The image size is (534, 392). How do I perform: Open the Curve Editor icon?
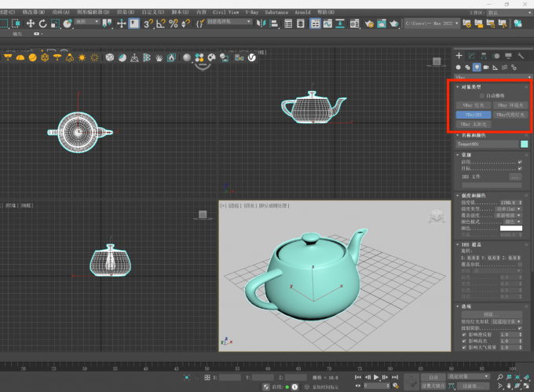click(x=327, y=24)
